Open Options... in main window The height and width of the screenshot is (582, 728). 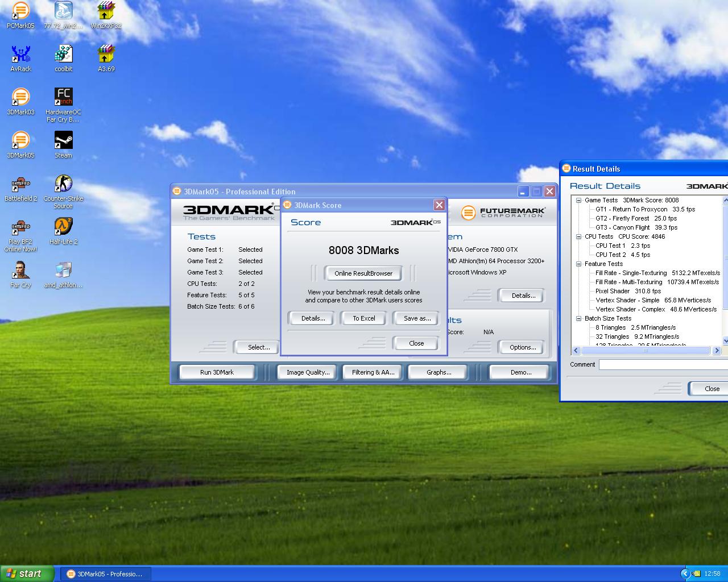[523, 347]
